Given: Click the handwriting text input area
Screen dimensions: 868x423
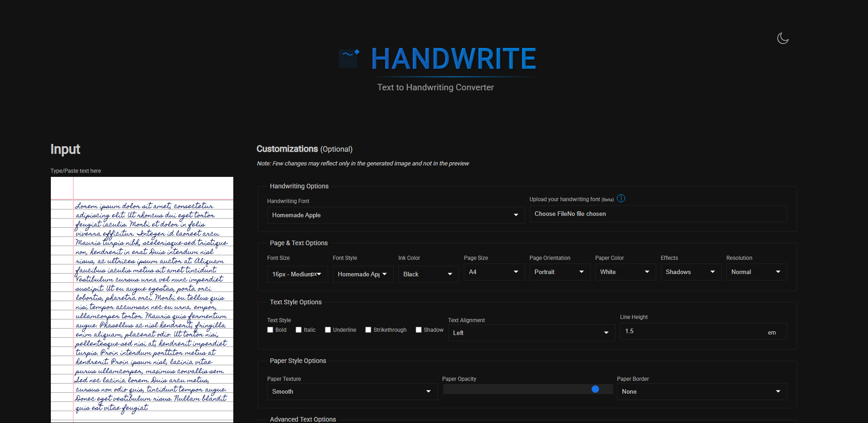Looking at the screenshot, I should (142, 300).
